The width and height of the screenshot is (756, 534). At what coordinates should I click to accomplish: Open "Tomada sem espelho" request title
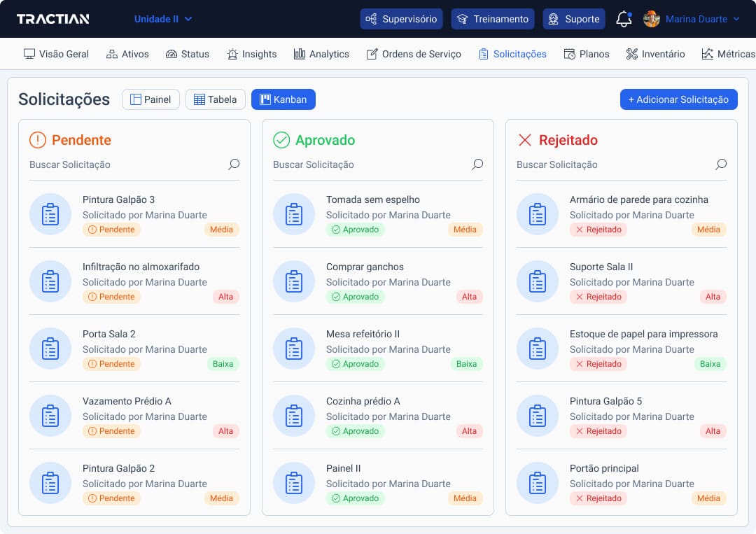[x=372, y=199]
